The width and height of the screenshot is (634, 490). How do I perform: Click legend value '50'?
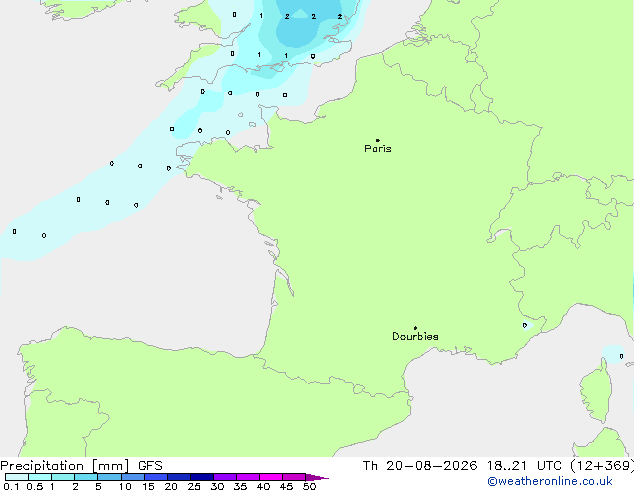(309, 486)
